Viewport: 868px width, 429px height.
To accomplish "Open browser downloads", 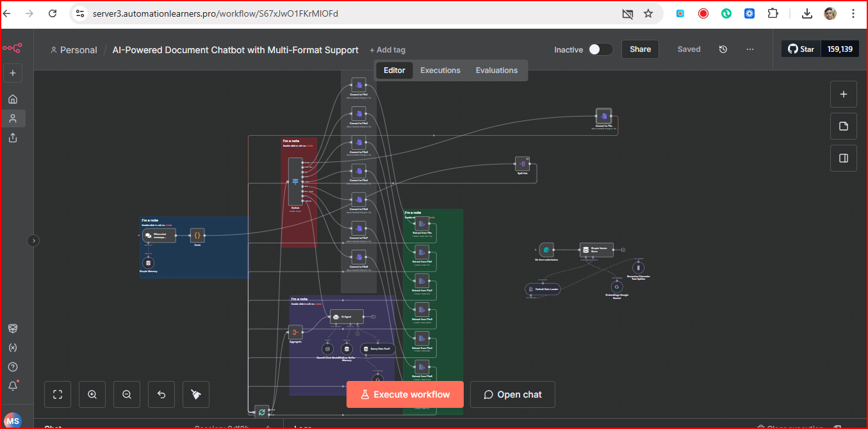I will coord(807,13).
